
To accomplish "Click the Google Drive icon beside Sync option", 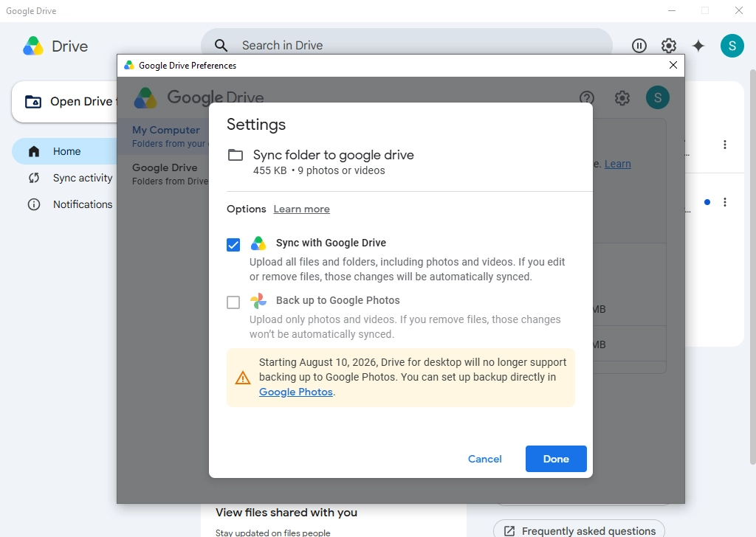I will pos(258,243).
